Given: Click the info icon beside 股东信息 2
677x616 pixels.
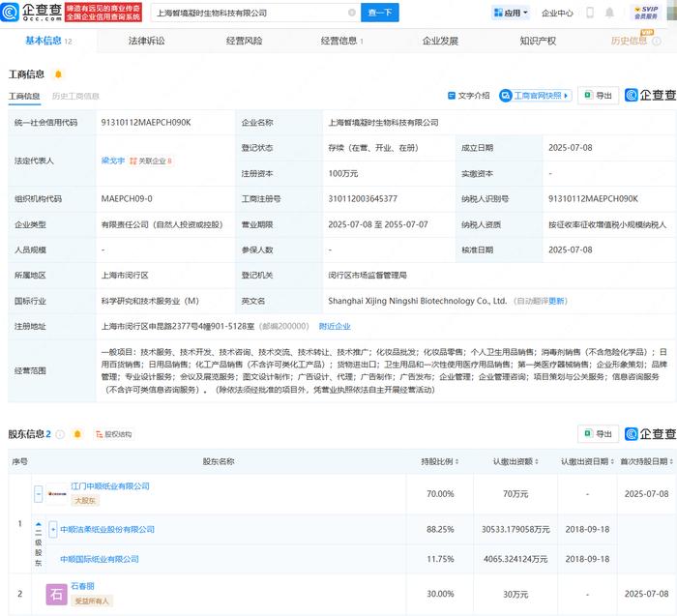Looking at the screenshot, I should (x=60, y=434).
